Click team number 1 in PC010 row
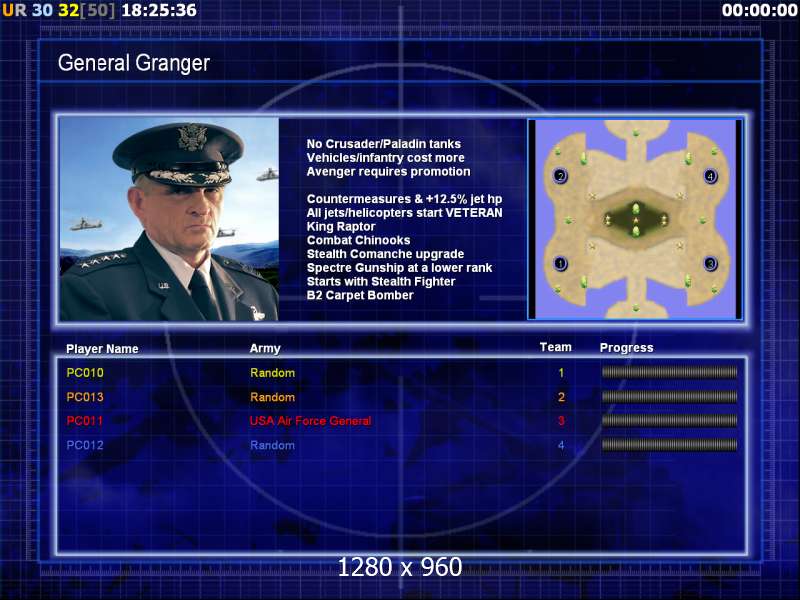This screenshot has width=800, height=600. pyautogui.click(x=561, y=373)
